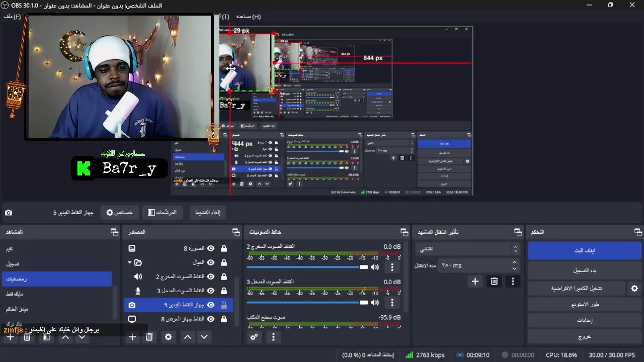Toggle the eye of جهاز التقاط الفيديو 5

(211, 305)
